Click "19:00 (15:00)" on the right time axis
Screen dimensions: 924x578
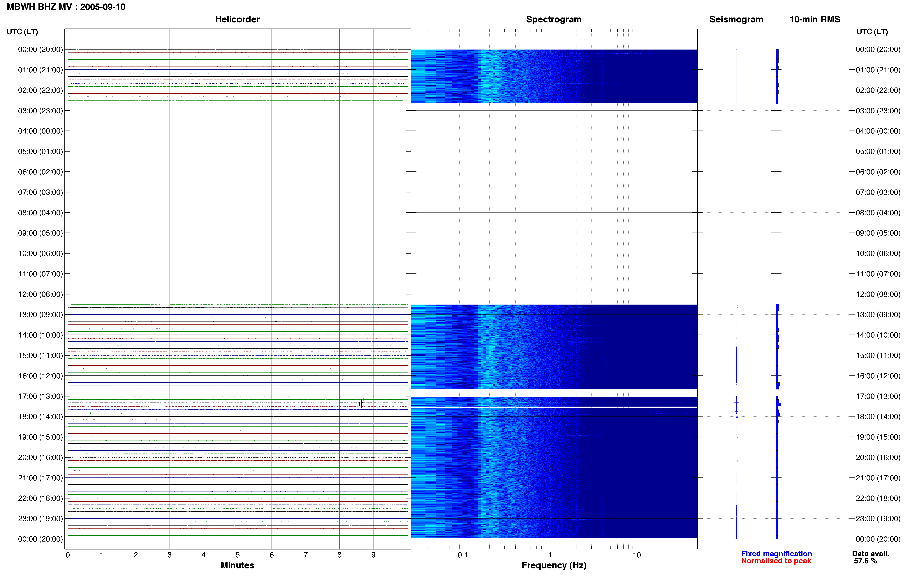(878, 437)
